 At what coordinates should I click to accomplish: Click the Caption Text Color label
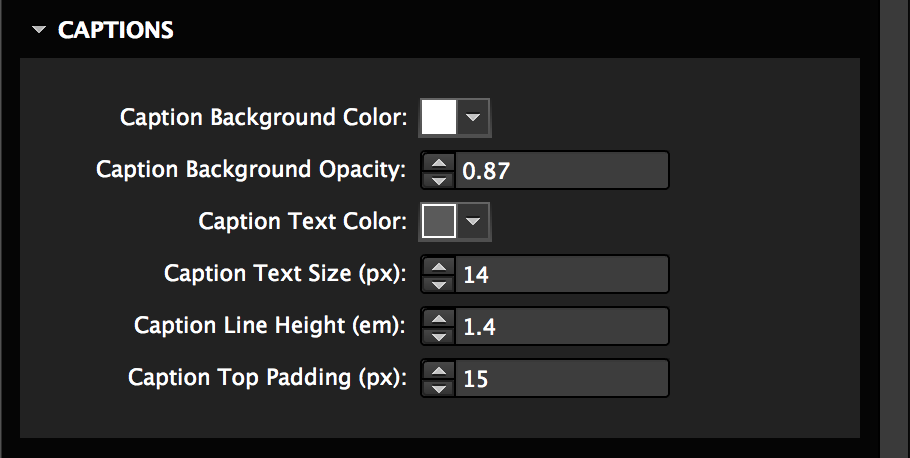(302, 222)
